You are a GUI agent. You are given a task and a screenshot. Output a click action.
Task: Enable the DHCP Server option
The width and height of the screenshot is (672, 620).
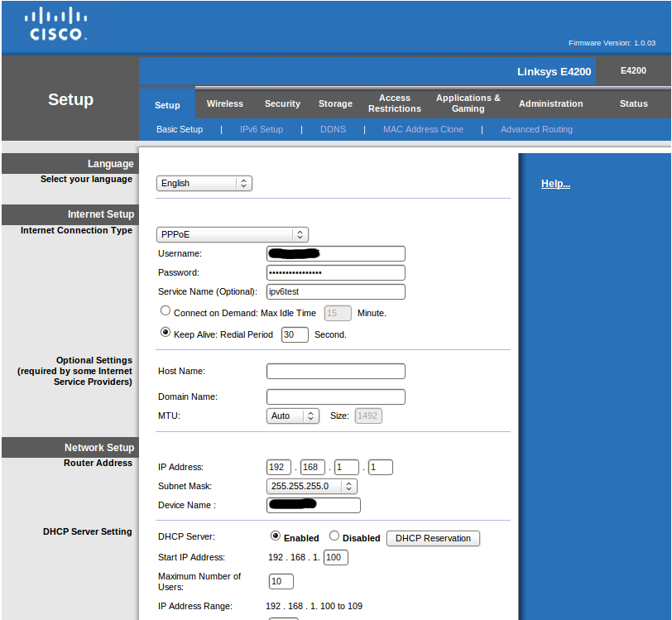[276, 536]
